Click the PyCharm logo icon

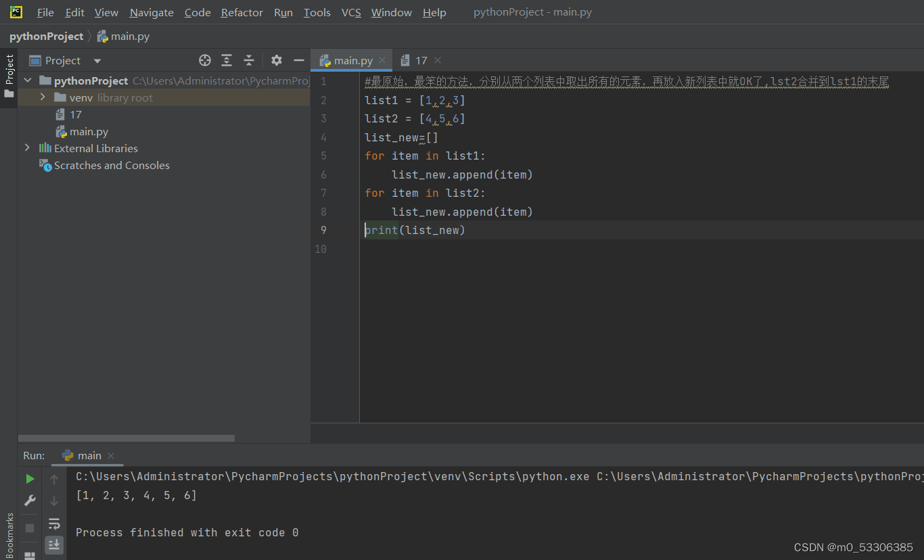16,12
